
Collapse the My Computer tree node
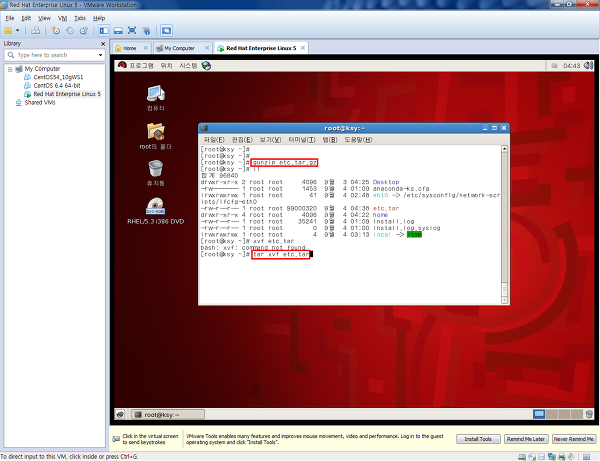tap(10, 69)
